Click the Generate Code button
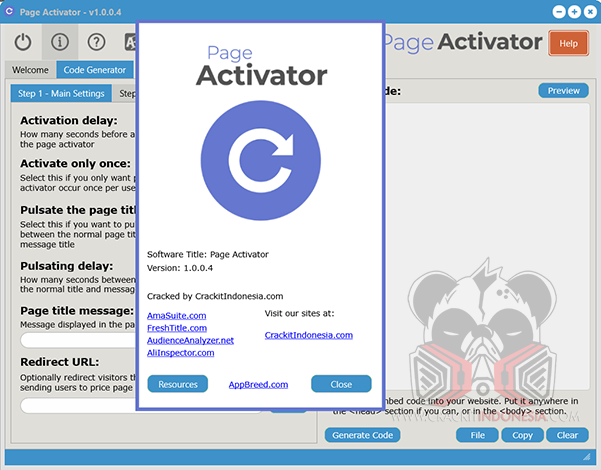The width and height of the screenshot is (601, 470). point(363,435)
